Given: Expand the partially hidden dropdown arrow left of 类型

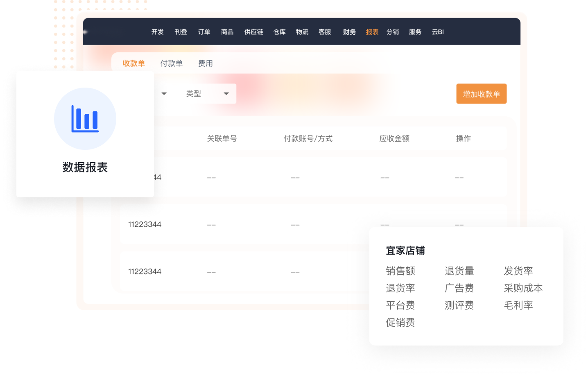Looking at the screenshot, I should tap(164, 94).
